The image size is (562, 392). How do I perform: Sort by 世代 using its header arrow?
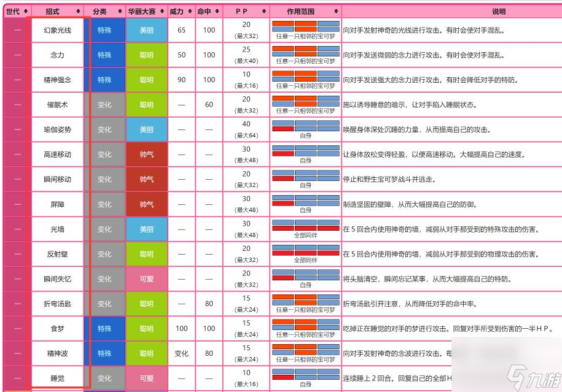tap(25, 12)
